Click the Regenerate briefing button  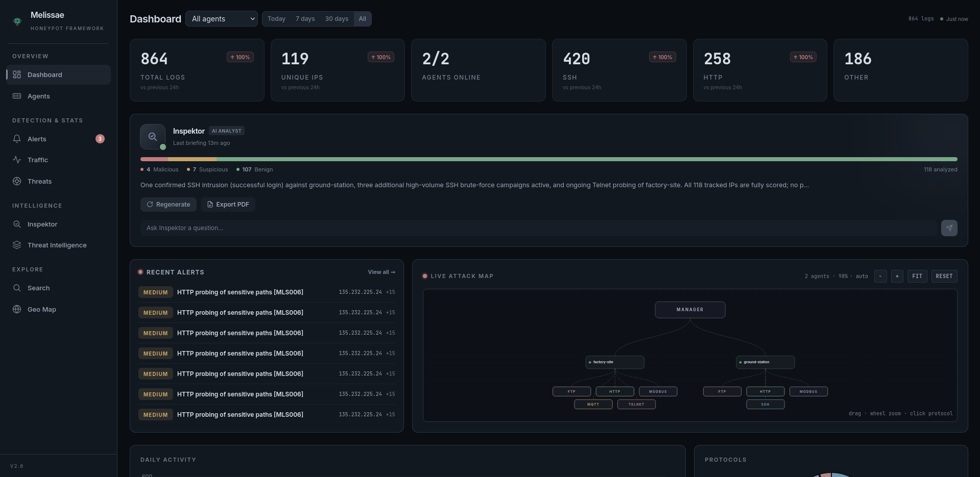point(169,205)
